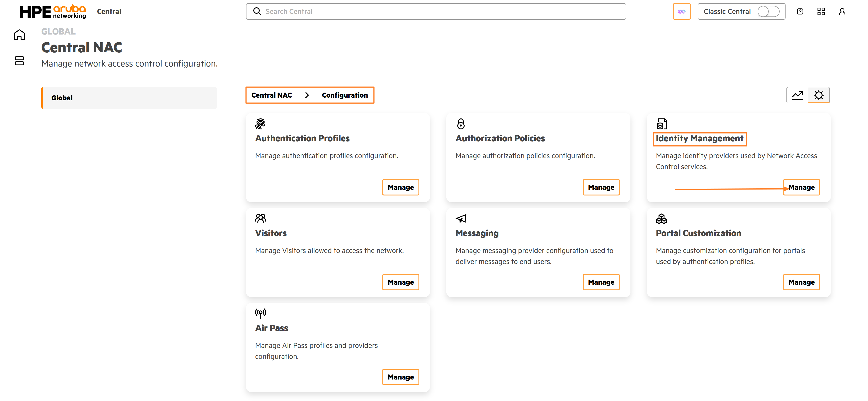Screen dimensions: 868x401
Task: Click the Search Central input field
Action: (x=436, y=11)
